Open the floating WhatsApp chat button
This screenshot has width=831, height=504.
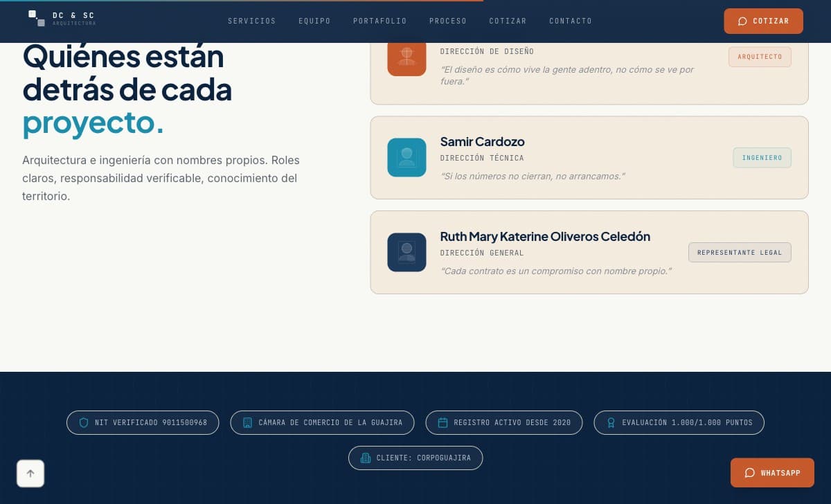tap(772, 473)
